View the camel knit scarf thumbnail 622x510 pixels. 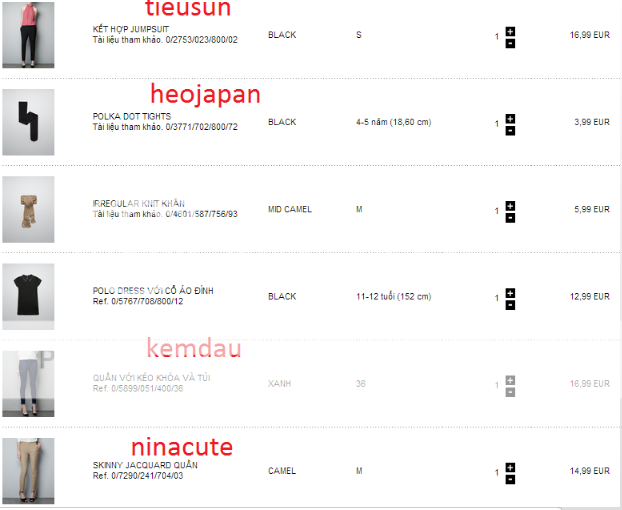28,209
